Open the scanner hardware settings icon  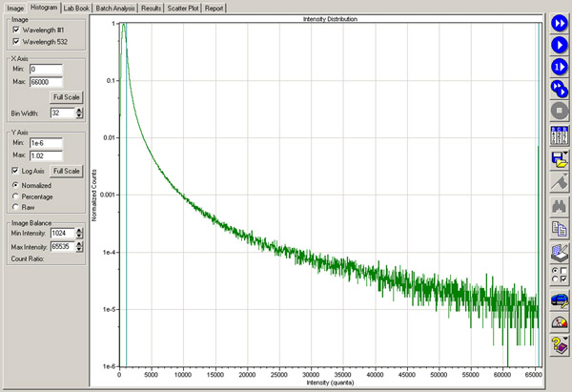(559, 300)
